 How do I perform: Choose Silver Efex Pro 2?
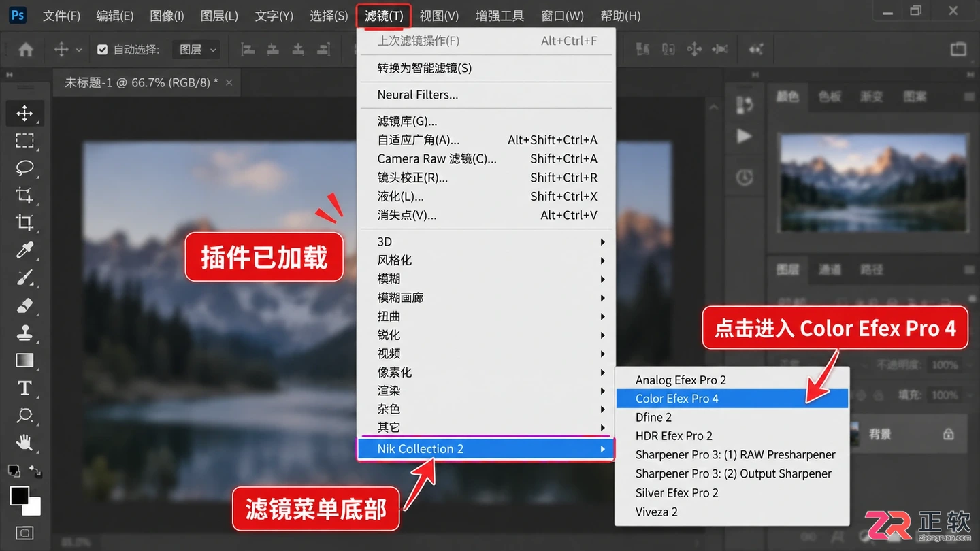732,492
